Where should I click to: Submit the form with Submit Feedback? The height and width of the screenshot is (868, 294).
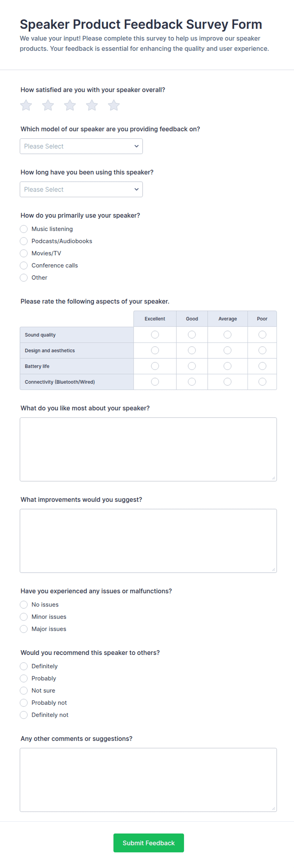click(149, 843)
